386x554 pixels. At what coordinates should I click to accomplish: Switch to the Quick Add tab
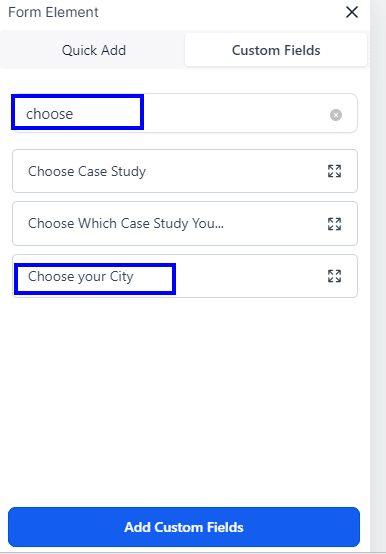click(94, 50)
